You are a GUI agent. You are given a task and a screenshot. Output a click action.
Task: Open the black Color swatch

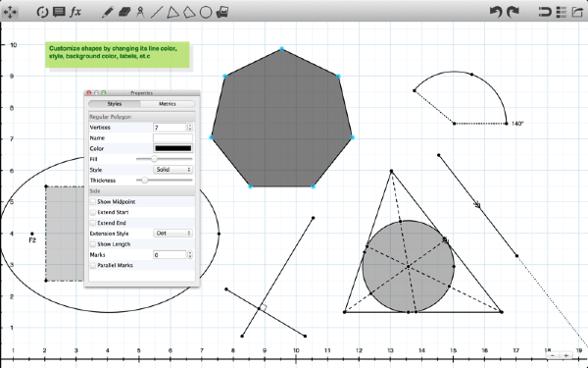172,148
